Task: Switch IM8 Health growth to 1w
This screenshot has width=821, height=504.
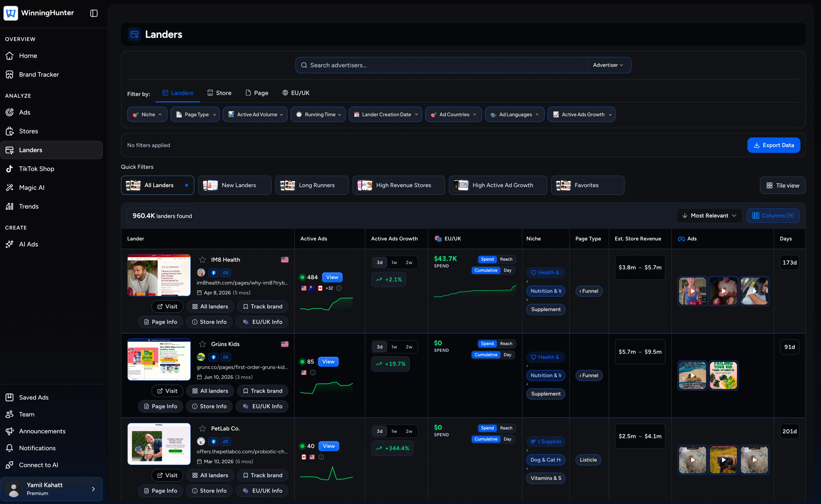Action: 394,262
